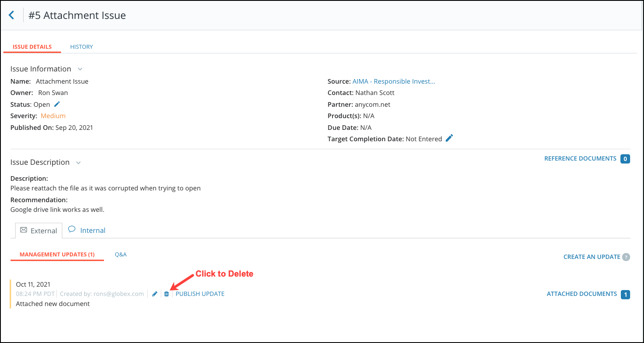
Task: Click Create an Update
Action: (592, 257)
